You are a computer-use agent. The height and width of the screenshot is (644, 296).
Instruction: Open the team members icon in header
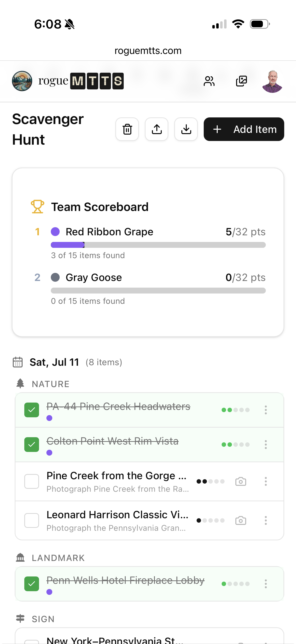(x=209, y=81)
